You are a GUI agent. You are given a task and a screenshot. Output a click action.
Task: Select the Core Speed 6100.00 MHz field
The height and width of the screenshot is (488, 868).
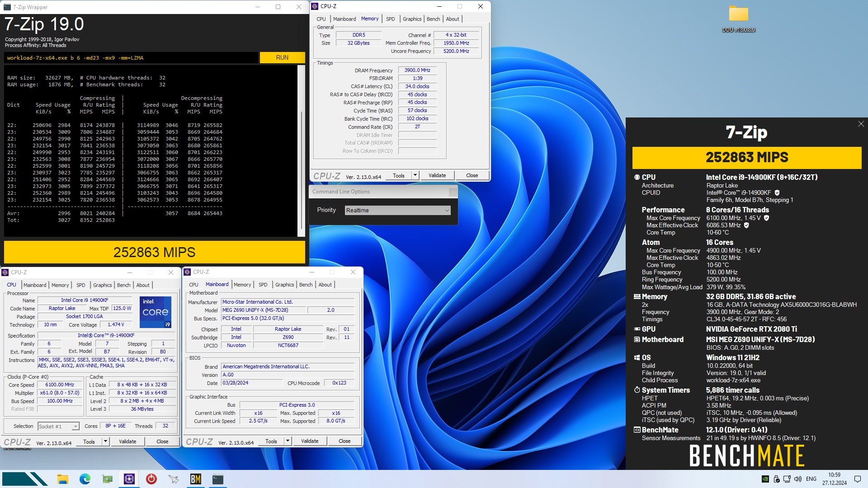pos(60,385)
